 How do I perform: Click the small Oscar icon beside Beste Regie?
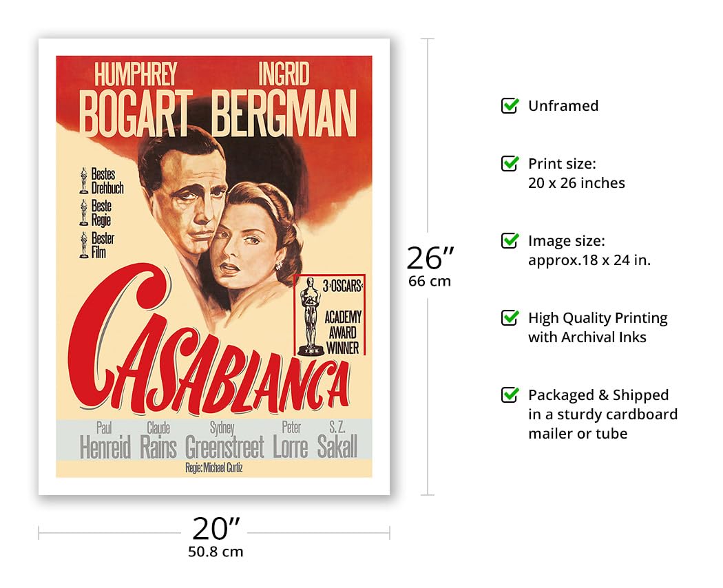pyautogui.click(x=84, y=213)
